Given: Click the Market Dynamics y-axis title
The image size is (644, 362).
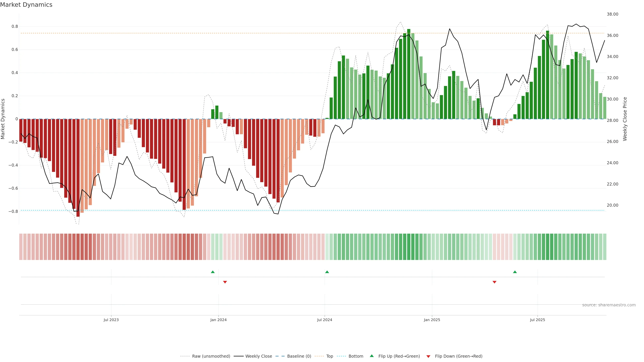Looking at the screenshot, I should pos(3,119).
